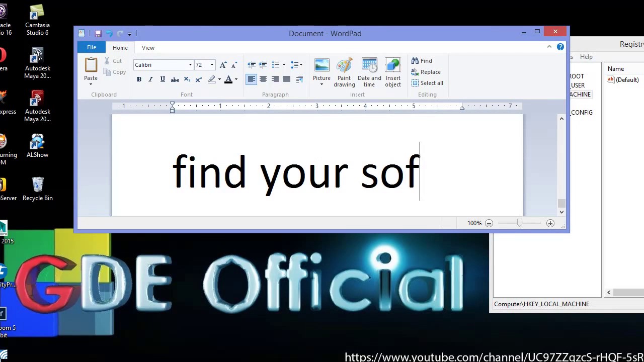Open Customize Quick Access Toolbar arrow
644x362 pixels.
point(129,34)
